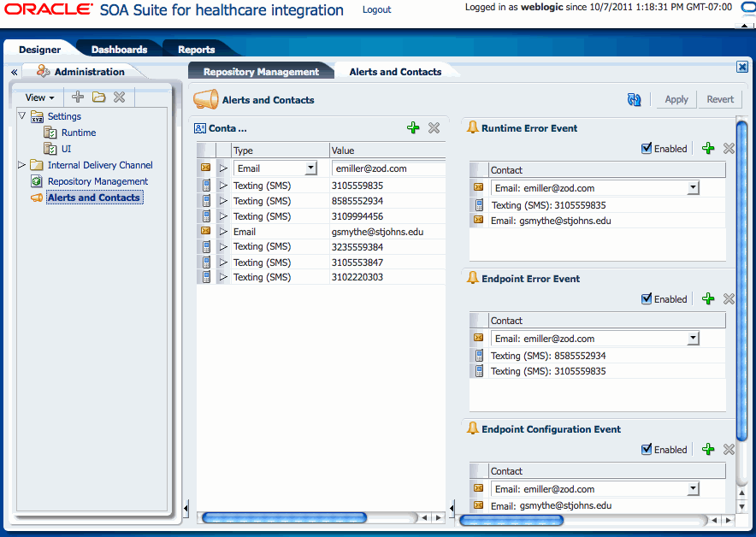Click the refresh icon beside Apply

634,99
